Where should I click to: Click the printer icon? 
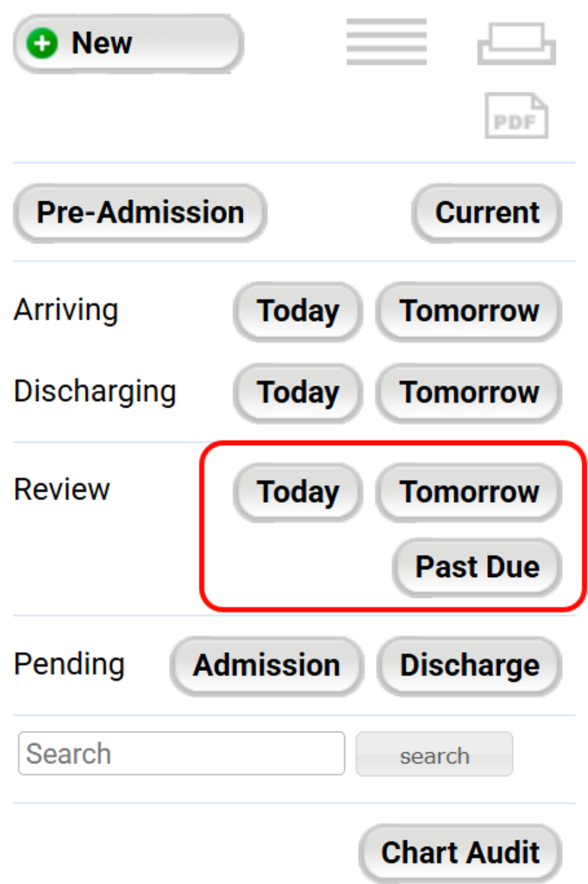pyautogui.click(x=516, y=43)
